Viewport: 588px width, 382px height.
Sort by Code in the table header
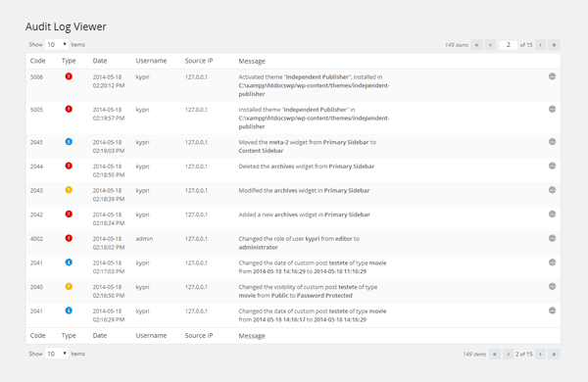point(38,61)
